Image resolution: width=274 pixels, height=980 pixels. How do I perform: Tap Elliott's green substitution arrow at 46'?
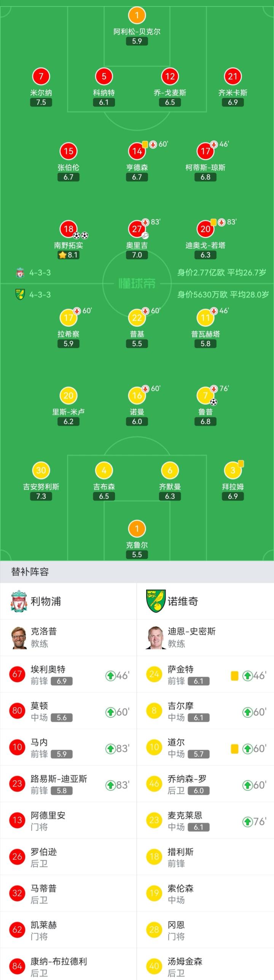110,676
